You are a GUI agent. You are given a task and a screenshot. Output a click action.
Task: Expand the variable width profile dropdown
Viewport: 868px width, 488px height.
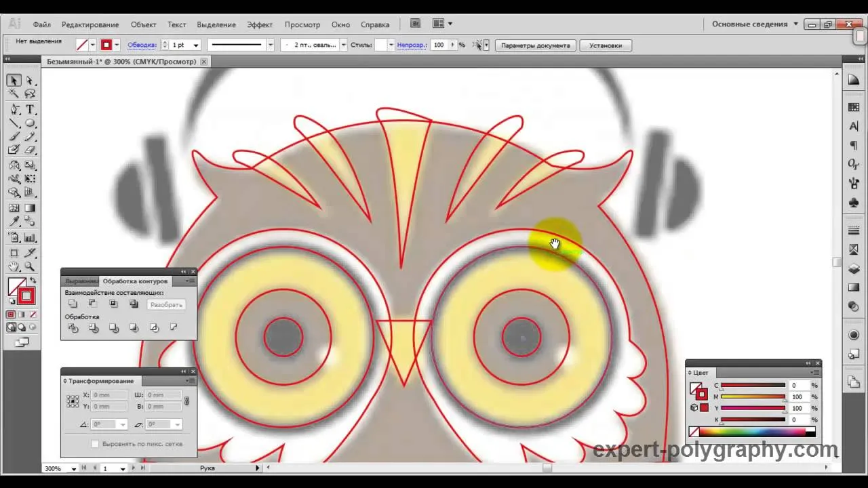[x=270, y=45]
